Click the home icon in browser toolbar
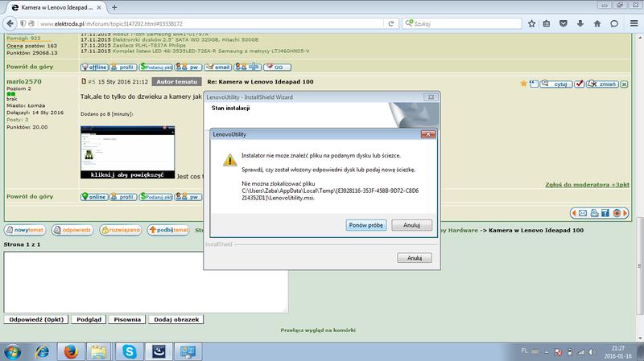 (597, 23)
